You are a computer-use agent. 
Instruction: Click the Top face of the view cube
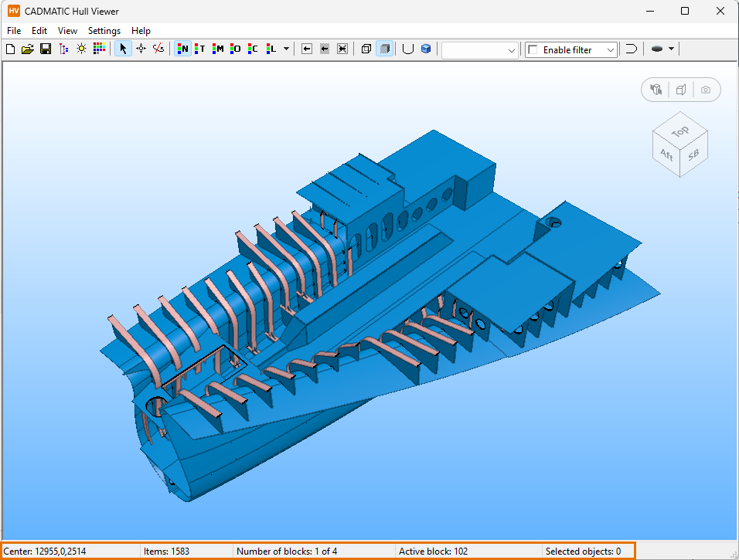click(680, 131)
